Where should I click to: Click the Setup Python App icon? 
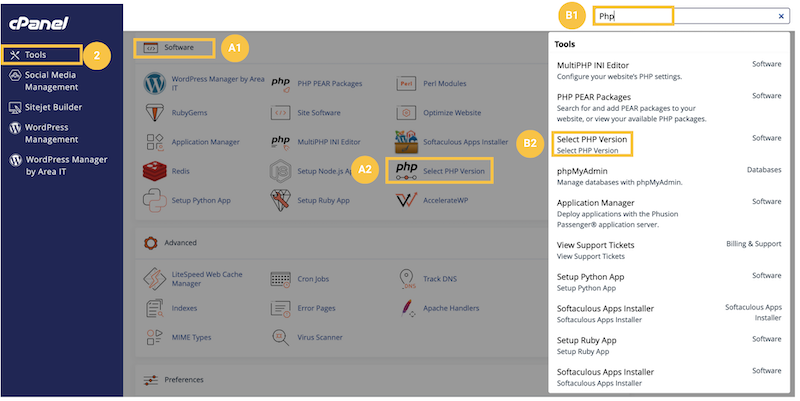pyautogui.click(x=154, y=200)
